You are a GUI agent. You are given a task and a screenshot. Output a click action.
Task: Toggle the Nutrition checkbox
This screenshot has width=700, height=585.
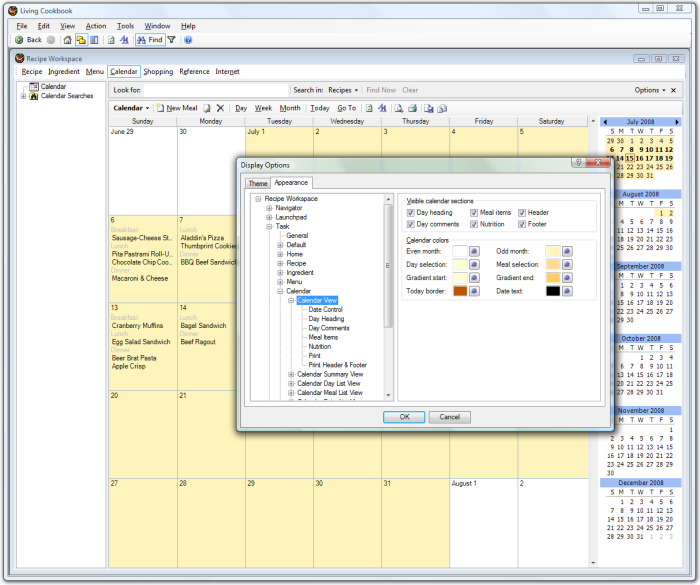474,224
